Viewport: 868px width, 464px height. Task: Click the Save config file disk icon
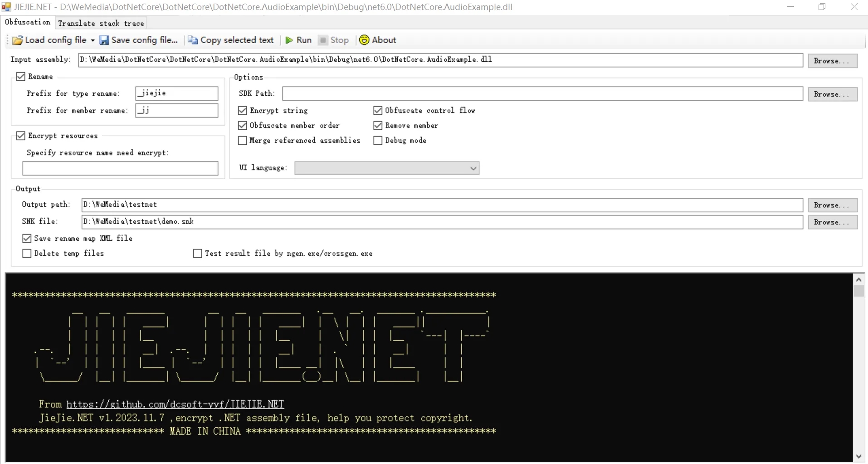coord(104,40)
